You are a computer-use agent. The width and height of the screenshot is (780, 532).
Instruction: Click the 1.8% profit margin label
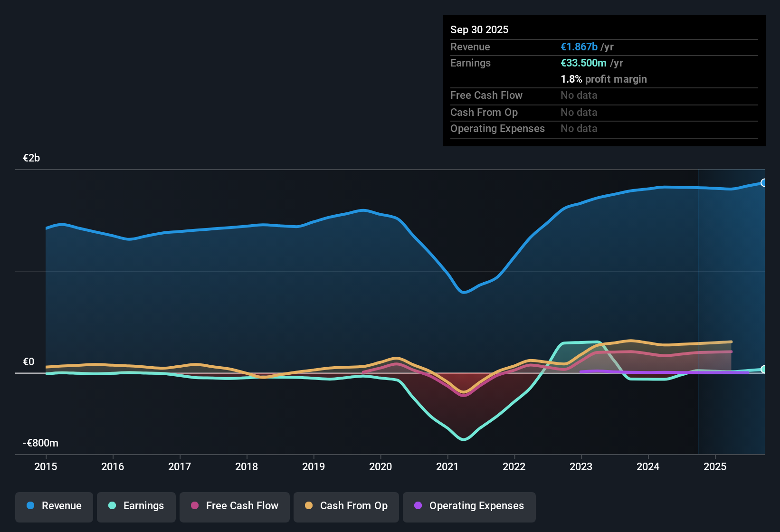point(604,79)
